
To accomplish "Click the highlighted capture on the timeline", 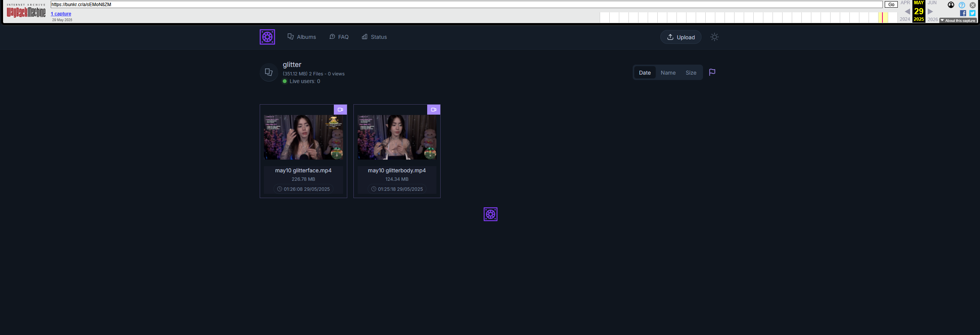I will tap(882, 17).
